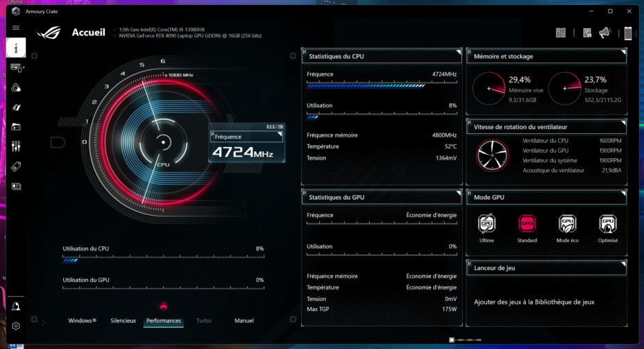
Task: Click the Ventilateur du GPU row
Action: pyautogui.click(x=572, y=151)
